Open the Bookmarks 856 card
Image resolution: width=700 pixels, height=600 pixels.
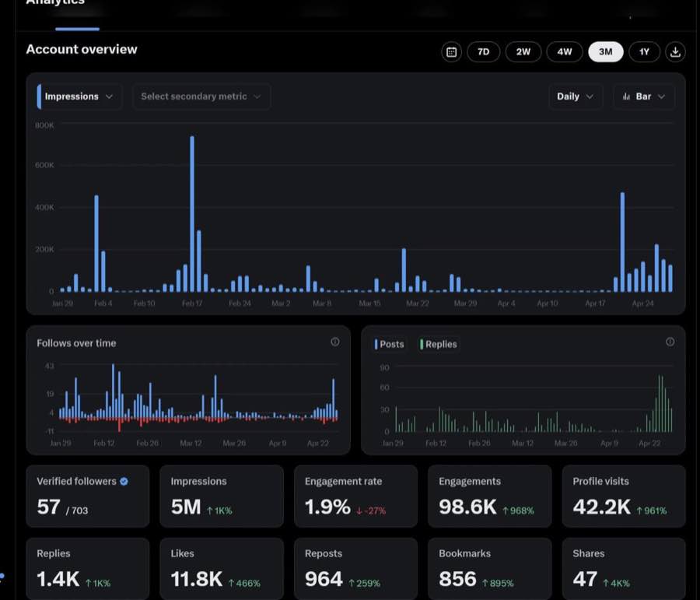(490, 569)
